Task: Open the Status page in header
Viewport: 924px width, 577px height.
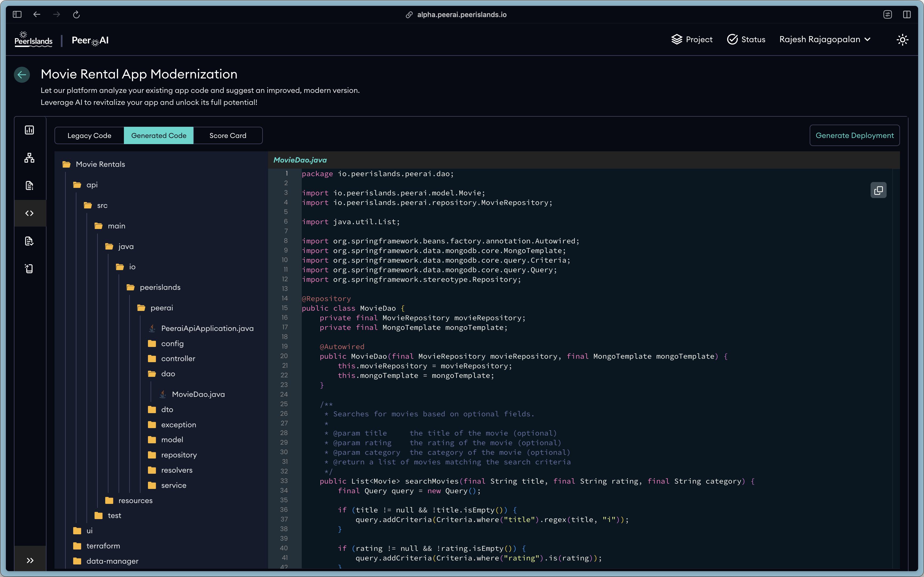Action: [746, 40]
